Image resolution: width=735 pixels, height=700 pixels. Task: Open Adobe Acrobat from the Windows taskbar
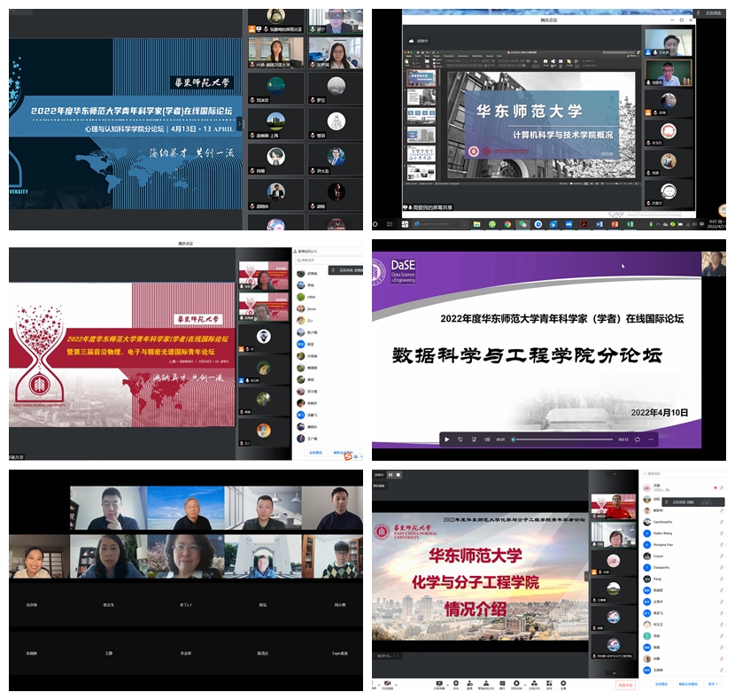pyautogui.click(x=584, y=224)
